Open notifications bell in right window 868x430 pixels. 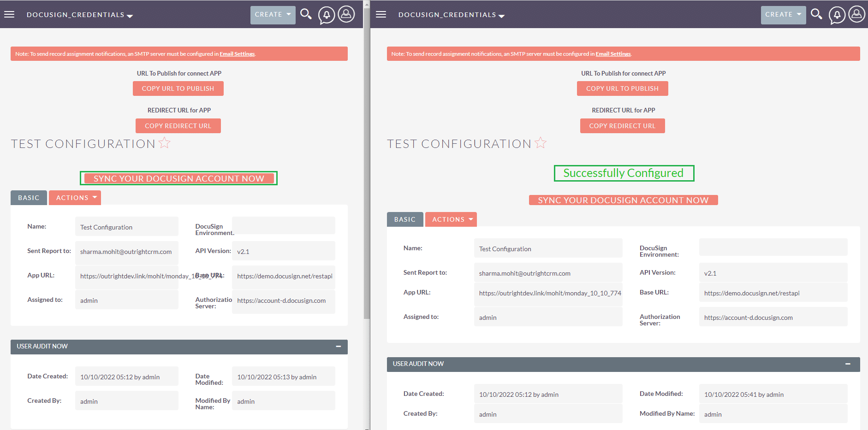tap(837, 15)
